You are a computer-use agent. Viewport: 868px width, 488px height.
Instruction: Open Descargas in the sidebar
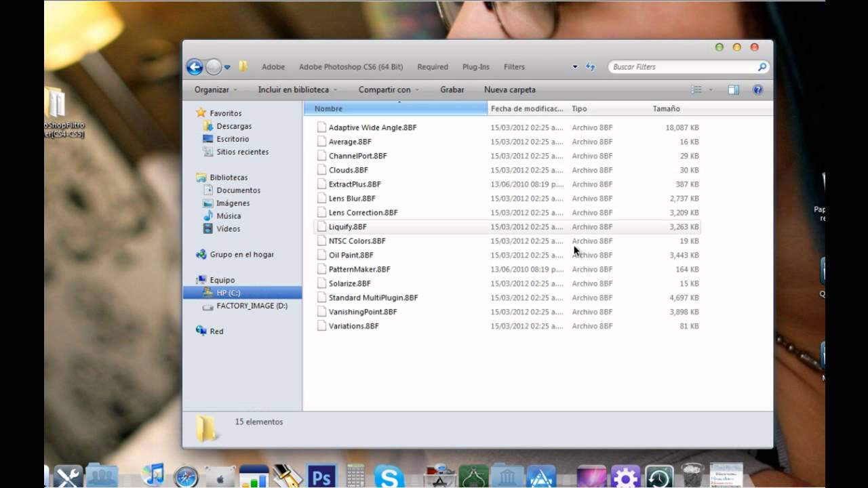pyautogui.click(x=234, y=126)
